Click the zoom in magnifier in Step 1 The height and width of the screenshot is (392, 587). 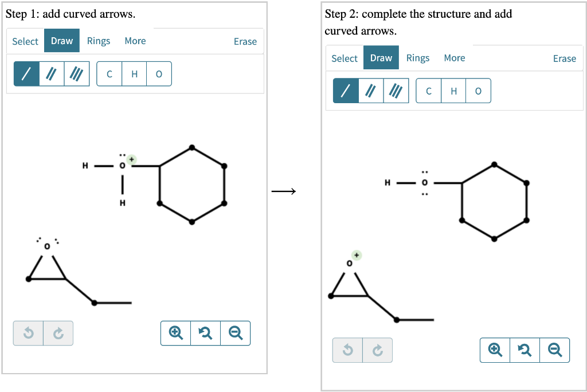point(176,333)
